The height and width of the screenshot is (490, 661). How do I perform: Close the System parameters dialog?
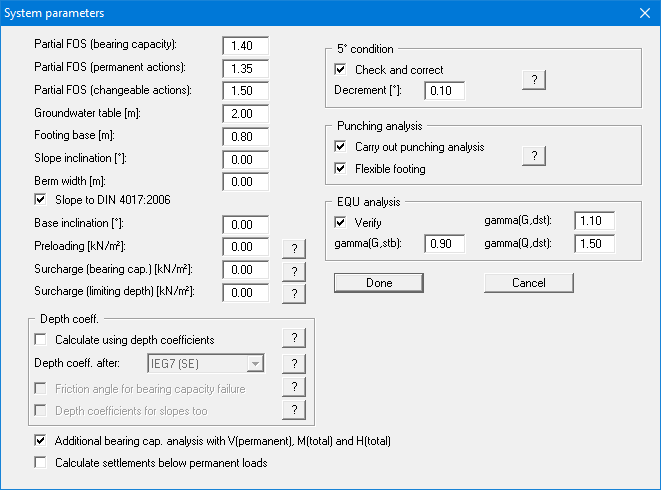pos(643,13)
